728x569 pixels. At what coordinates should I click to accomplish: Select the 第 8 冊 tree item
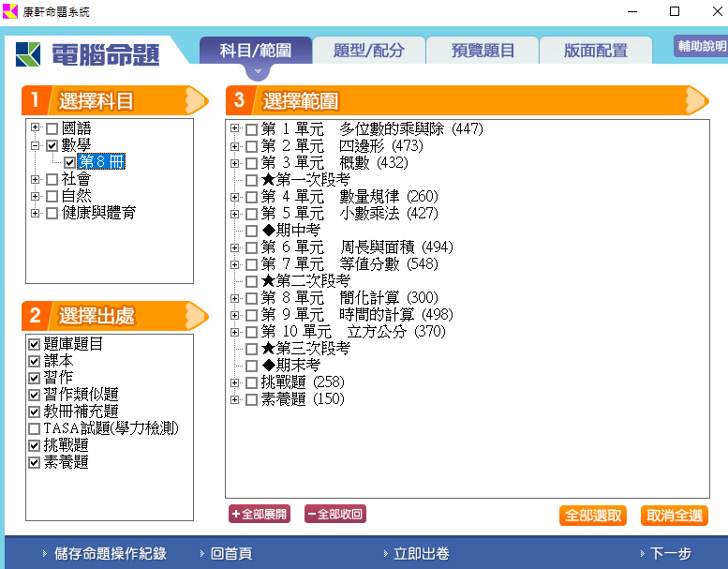[102, 162]
